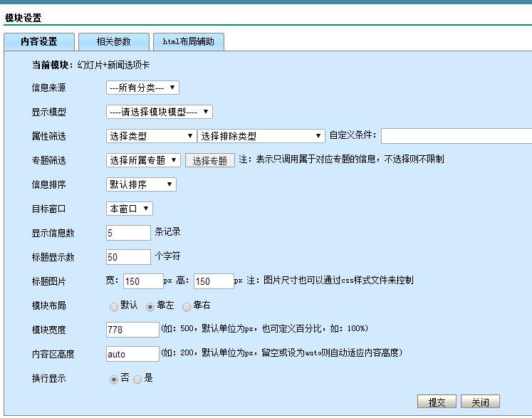Open the 选择排除类型 dropdown
Image resolution: width=532 pixels, height=418 pixels.
click(261, 137)
